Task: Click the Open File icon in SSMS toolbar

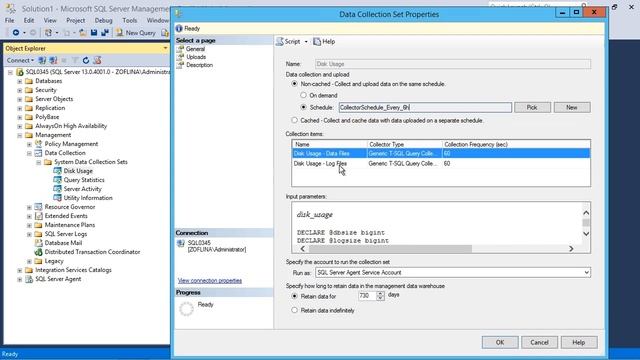Action: [83, 33]
